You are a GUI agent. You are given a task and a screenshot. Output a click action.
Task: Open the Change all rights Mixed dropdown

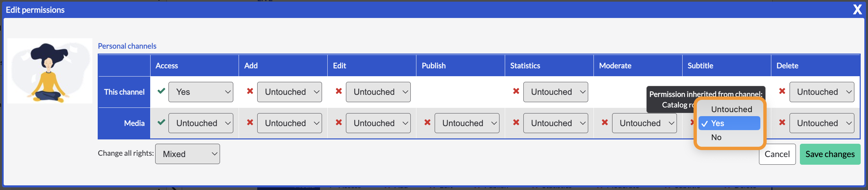tap(187, 154)
